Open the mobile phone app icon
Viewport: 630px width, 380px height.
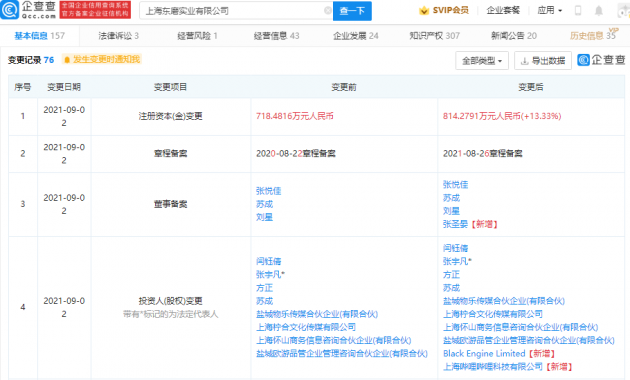pos(578,11)
